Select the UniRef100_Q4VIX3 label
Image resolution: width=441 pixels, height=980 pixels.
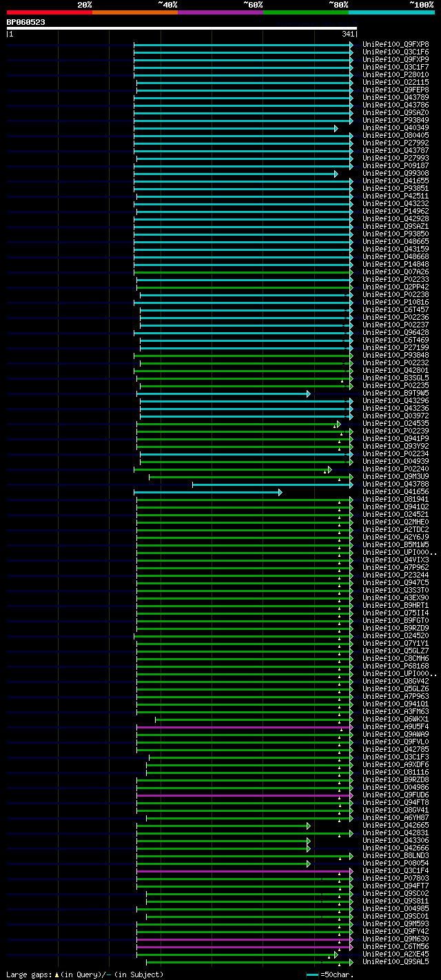396,560
